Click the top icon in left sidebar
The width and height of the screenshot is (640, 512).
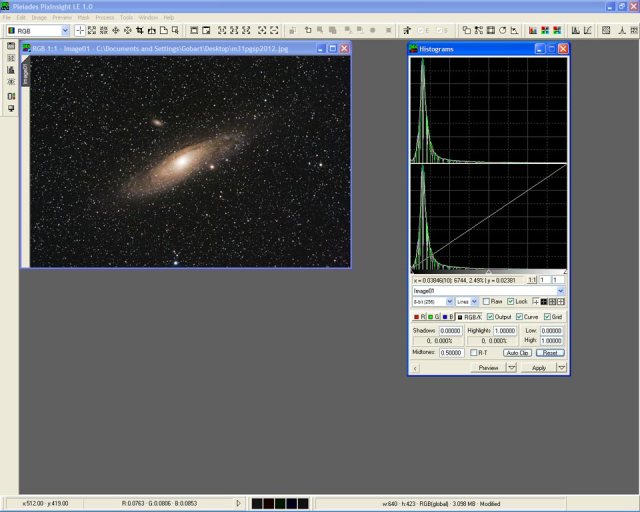pyautogui.click(x=11, y=46)
